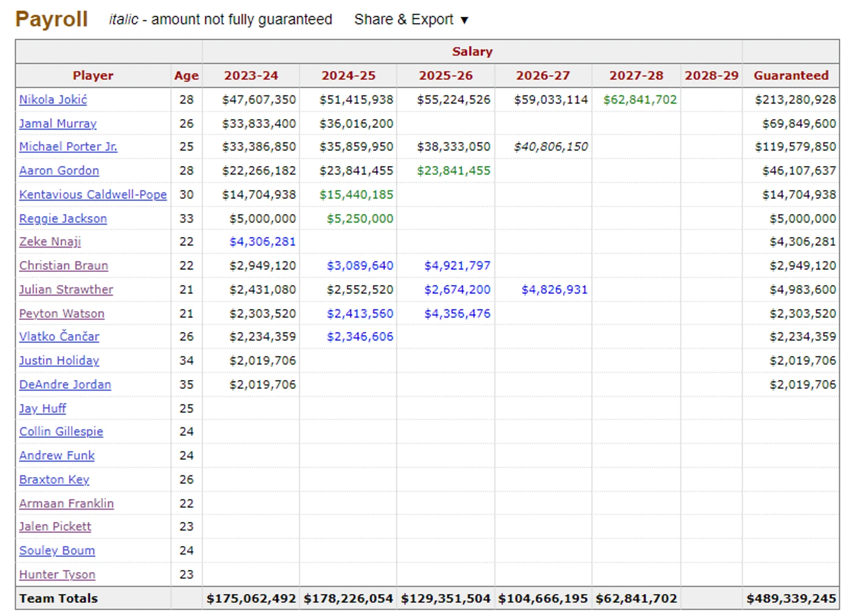845x616 pixels.
Task: Click Kentavious Caldwell-Pope link
Action: click(93, 195)
